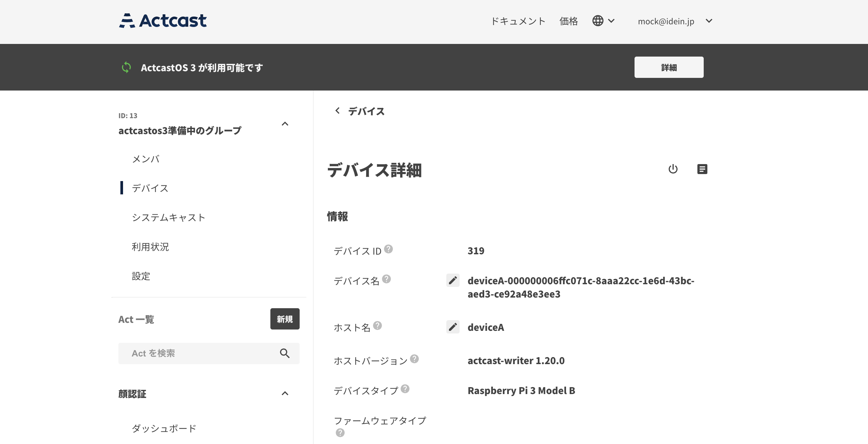Select システムキャスト in the sidebar
This screenshot has width=868, height=444.
[x=169, y=217]
